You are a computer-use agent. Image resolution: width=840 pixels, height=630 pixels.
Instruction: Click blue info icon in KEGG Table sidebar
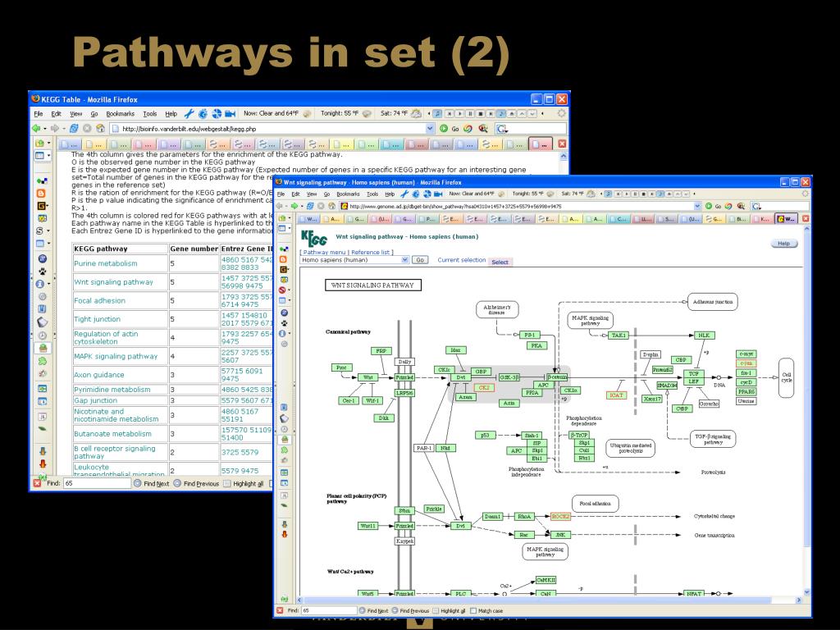point(40,284)
